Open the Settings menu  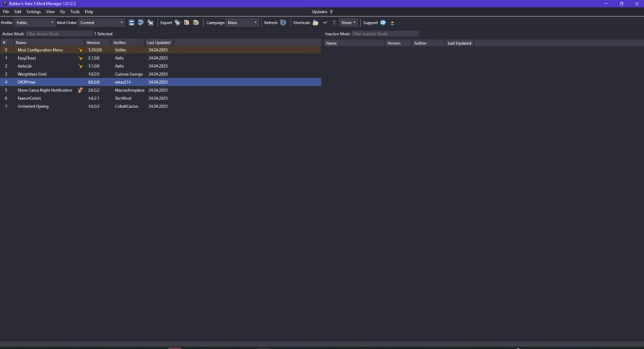[x=34, y=11]
